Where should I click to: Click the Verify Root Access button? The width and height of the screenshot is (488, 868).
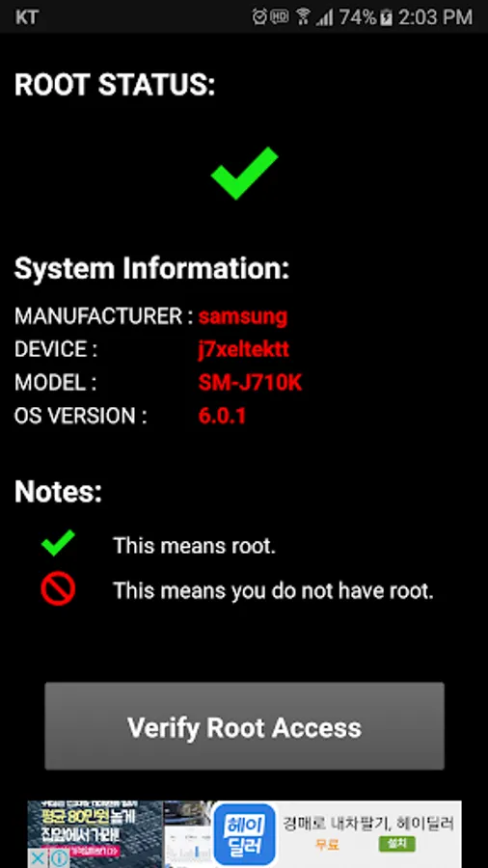[x=244, y=725]
